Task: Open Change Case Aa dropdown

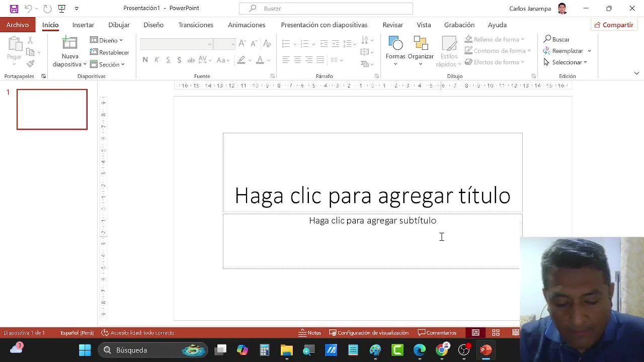Action: 222,60
